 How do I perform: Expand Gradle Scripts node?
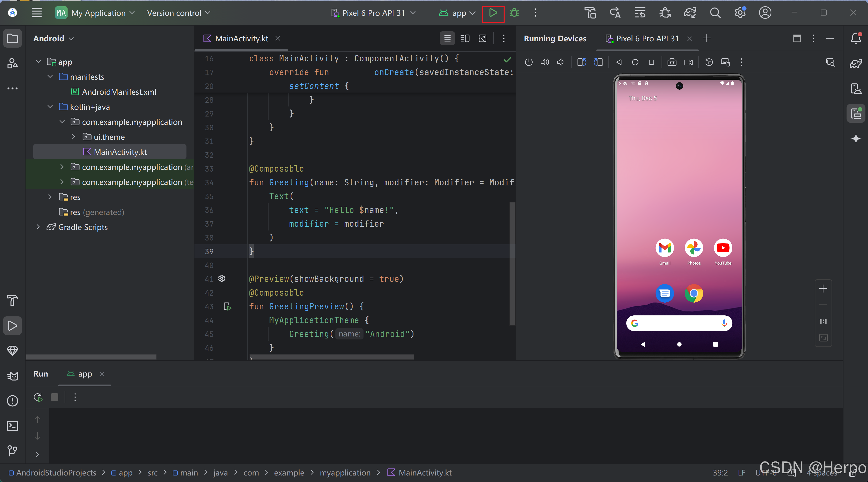pos(38,227)
